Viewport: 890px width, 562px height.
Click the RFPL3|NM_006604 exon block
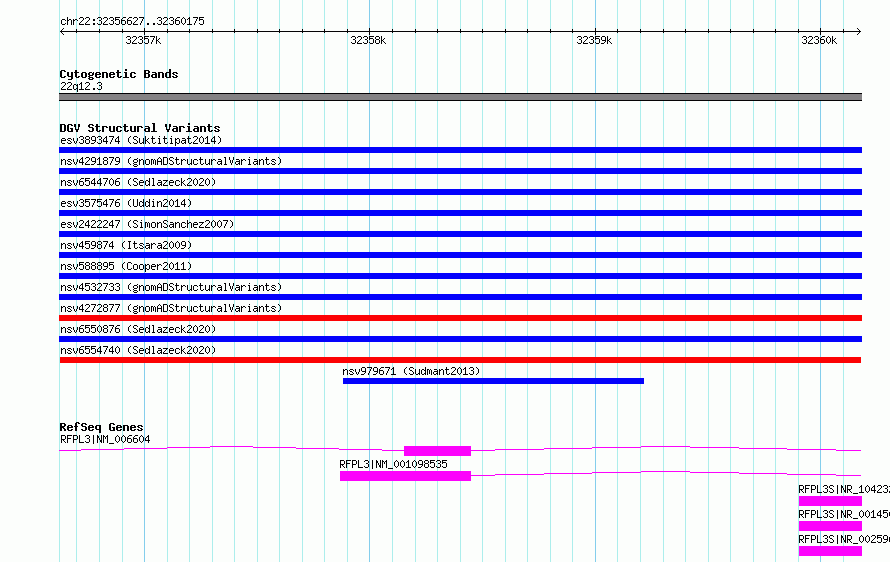pos(437,451)
